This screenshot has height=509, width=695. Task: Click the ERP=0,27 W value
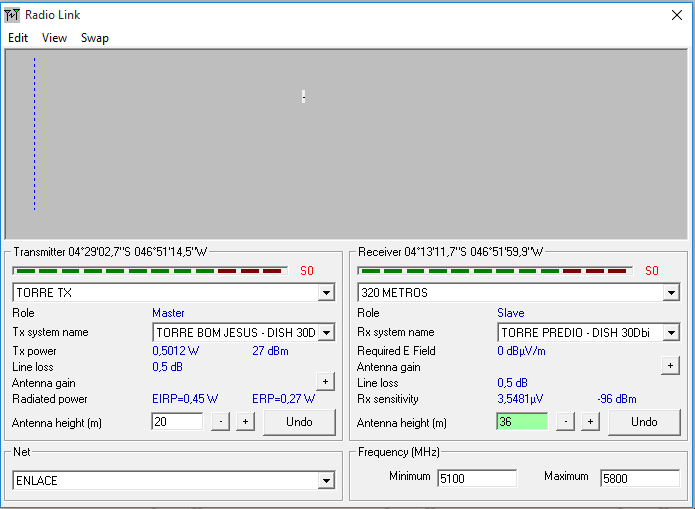pyautogui.click(x=284, y=399)
